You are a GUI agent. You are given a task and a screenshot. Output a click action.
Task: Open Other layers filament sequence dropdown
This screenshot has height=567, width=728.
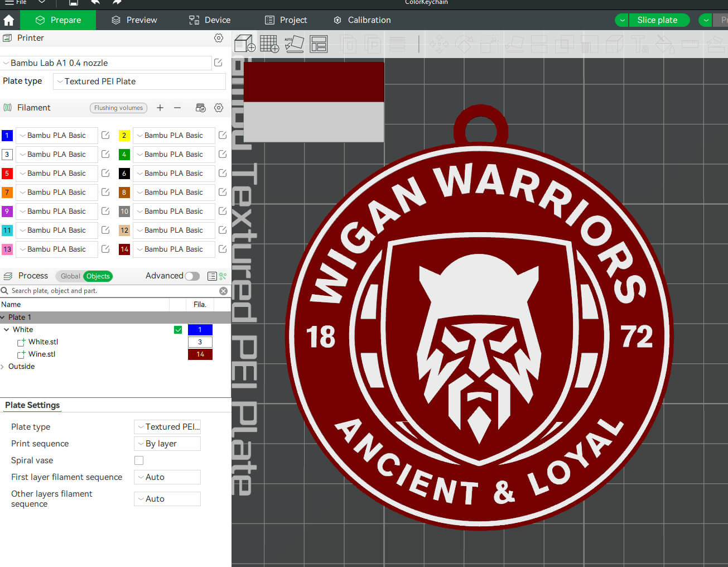(x=167, y=499)
